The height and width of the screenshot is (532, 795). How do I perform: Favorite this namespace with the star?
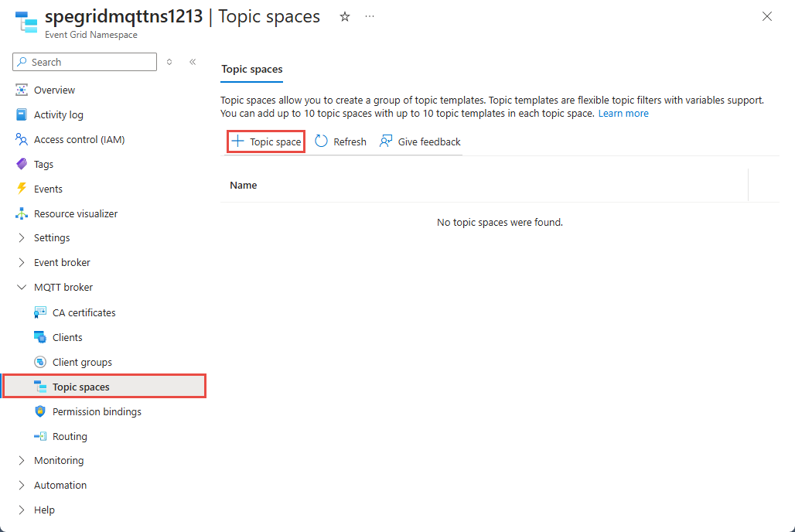tap(345, 17)
